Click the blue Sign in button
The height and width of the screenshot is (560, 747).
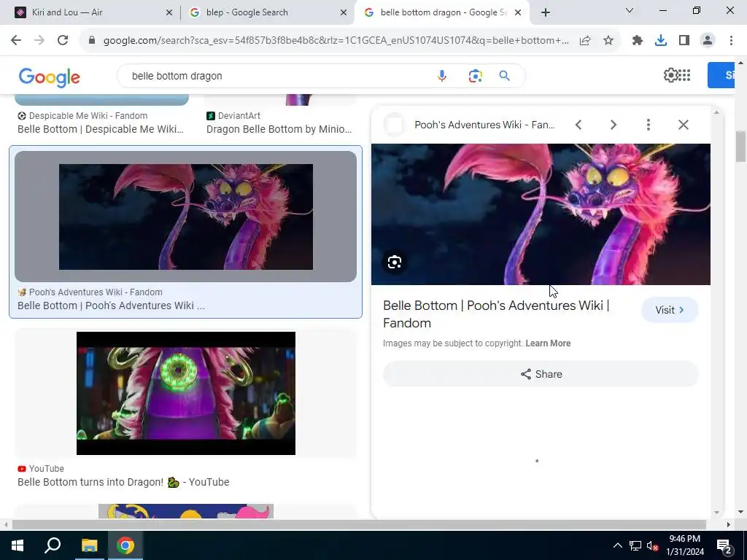(x=721, y=75)
